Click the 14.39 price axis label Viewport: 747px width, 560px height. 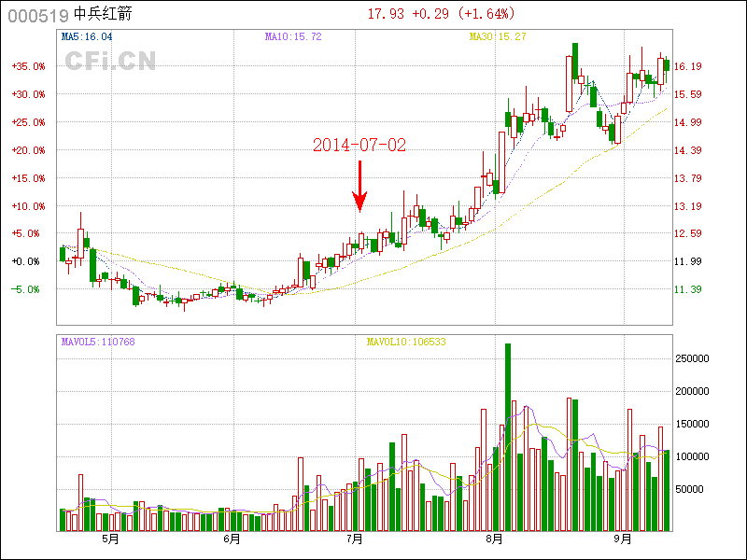688,150
